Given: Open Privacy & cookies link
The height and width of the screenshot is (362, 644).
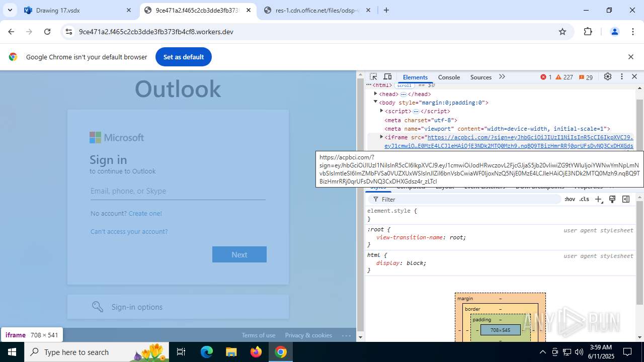Looking at the screenshot, I should click(x=308, y=335).
